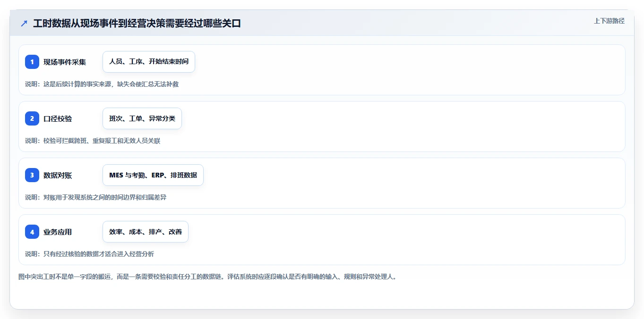Click the 效率、成本、排产、改善 chip
This screenshot has height=319, width=644.
click(146, 232)
